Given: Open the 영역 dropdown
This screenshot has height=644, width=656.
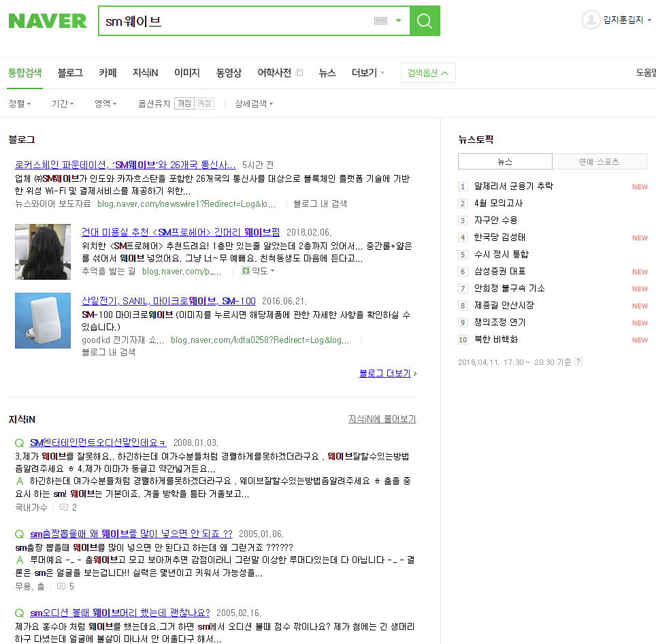Looking at the screenshot, I should point(105,103).
